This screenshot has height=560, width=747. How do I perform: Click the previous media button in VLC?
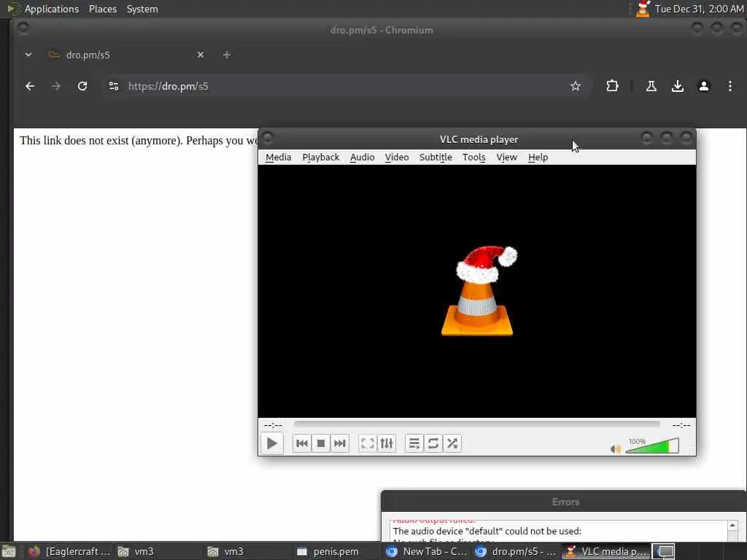[x=301, y=443]
